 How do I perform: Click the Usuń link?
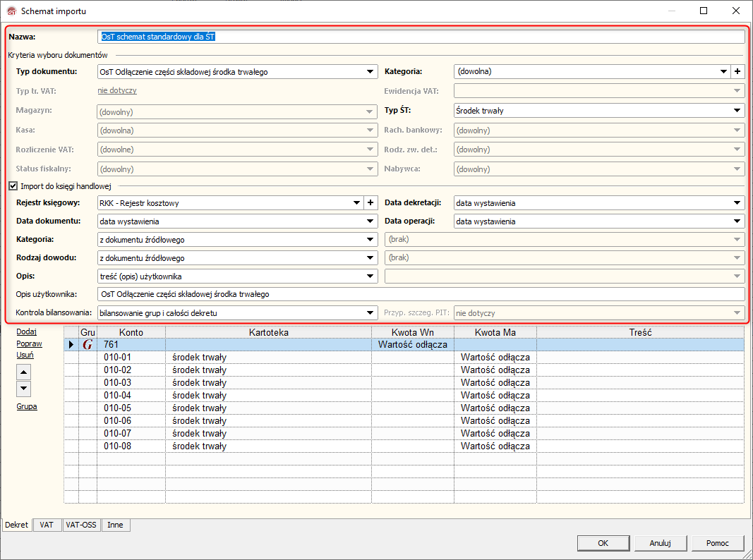coord(25,355)
